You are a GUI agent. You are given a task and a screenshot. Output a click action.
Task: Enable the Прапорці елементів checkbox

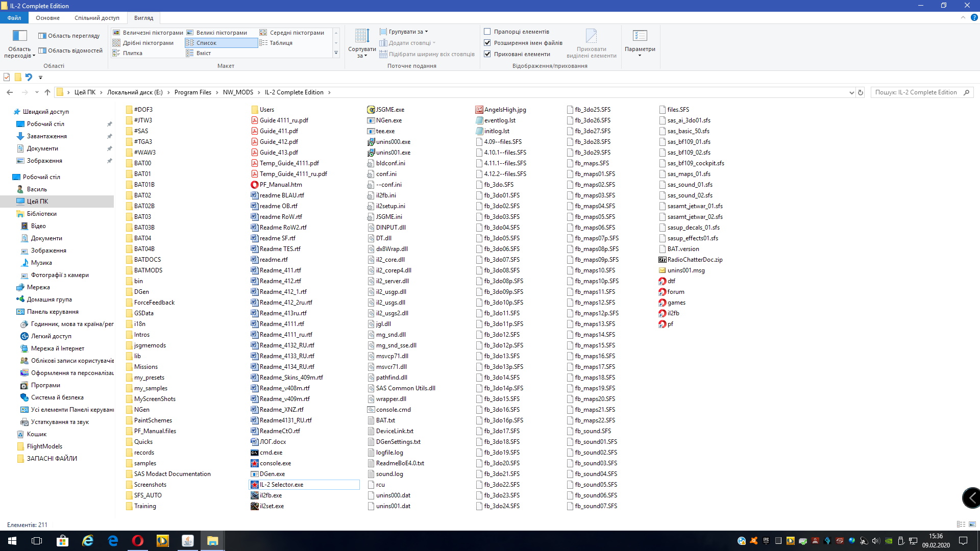(487, 32)
